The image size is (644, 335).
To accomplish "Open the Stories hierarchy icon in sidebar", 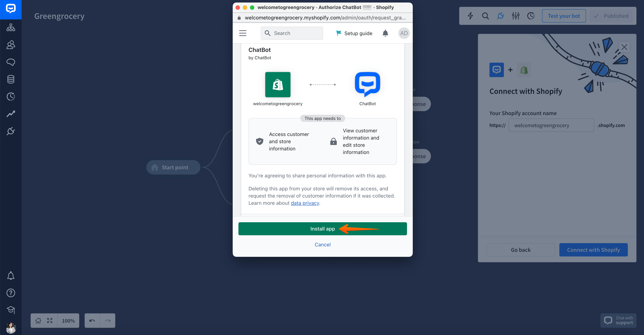I will [11, 28].
